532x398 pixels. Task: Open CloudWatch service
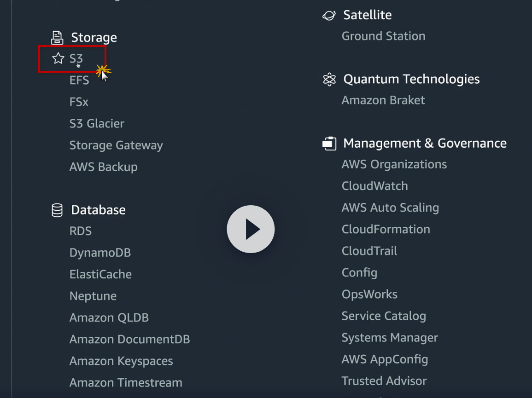click(374, 186)
